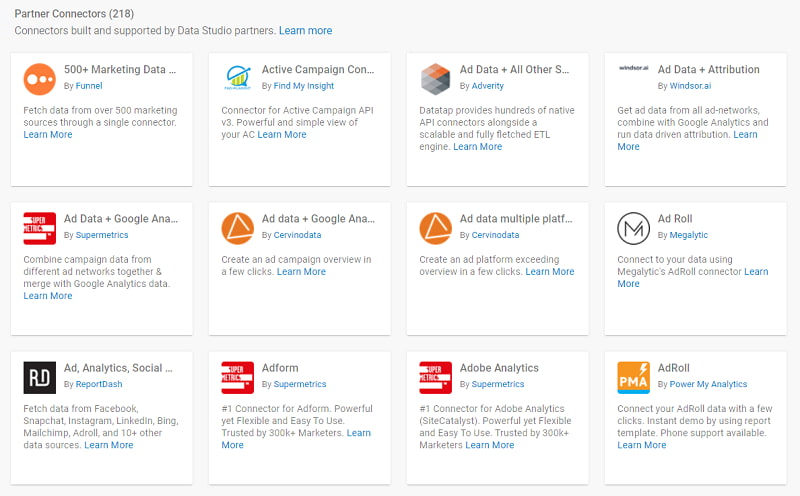Open Learn more link under Partner Connectors heading

[x=305, y=31]
